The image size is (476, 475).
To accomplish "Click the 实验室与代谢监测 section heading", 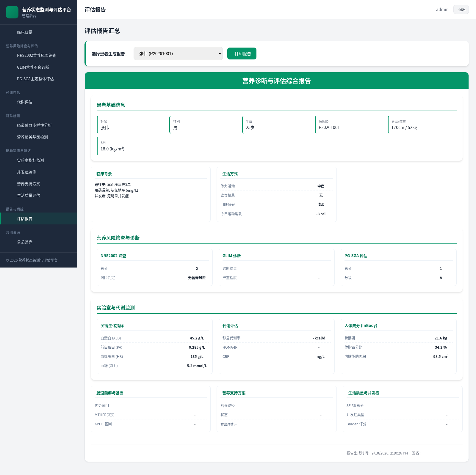I will [x=116, y=308].
